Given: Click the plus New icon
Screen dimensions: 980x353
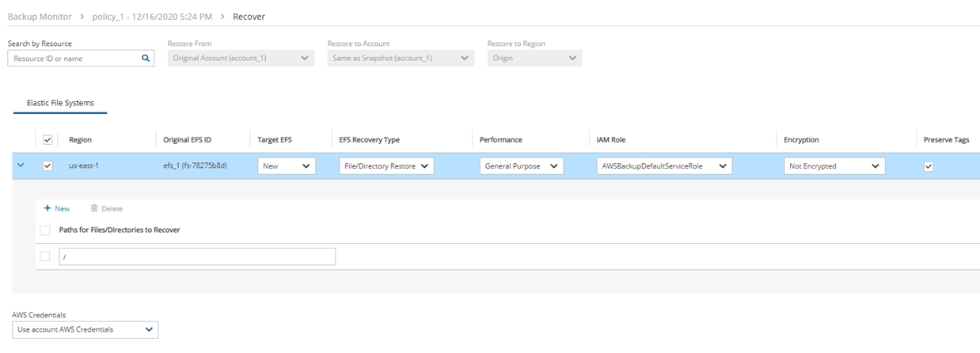Looking at the screenshot, I should (48, 208).
